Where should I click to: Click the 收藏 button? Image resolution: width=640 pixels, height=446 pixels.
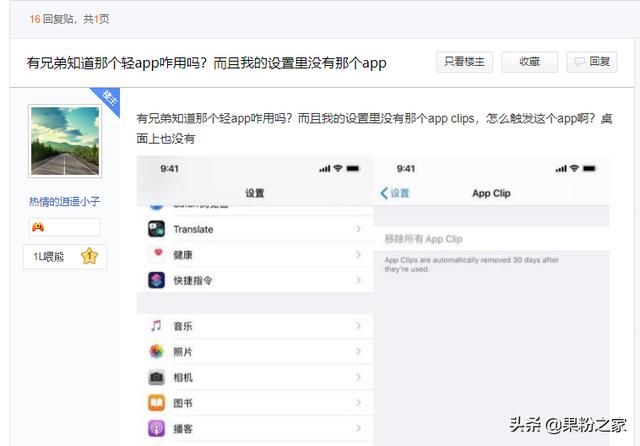[529, 62]
